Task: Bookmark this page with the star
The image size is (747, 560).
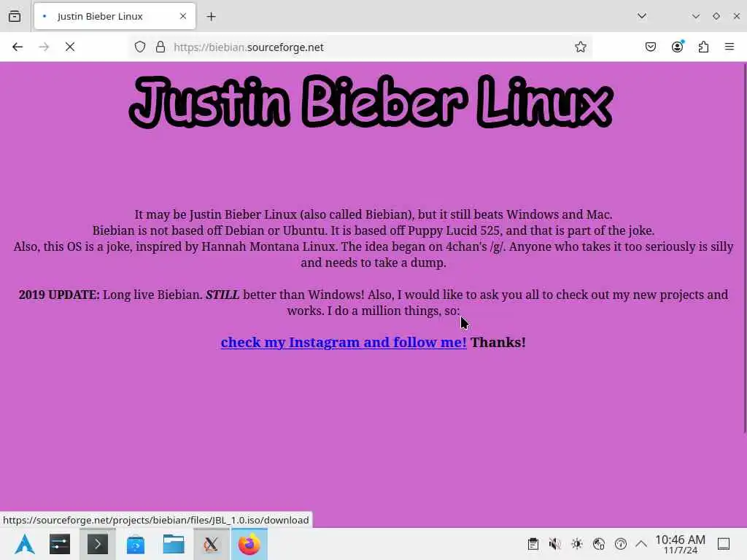Action: (x=580, y=47)
